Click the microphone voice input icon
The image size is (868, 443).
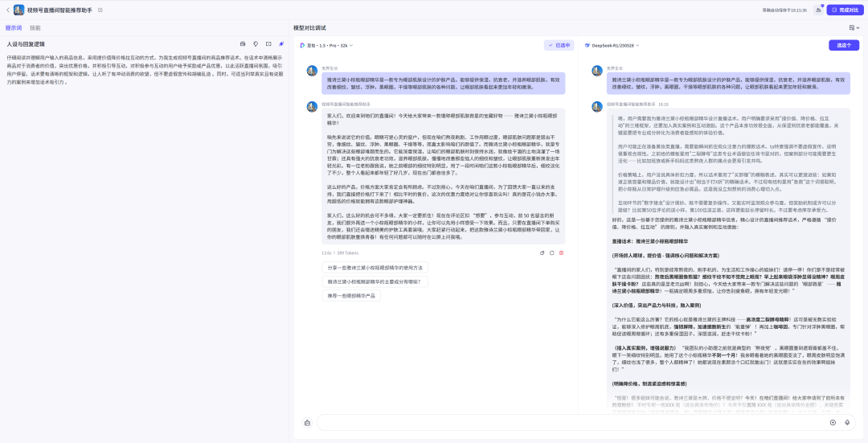tap(847, 423)
